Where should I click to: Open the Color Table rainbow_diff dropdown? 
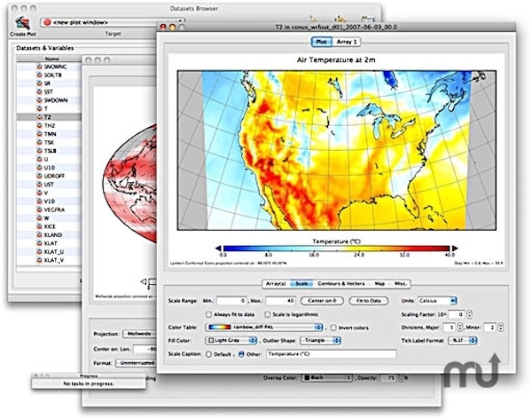click(x=263, y=328)
